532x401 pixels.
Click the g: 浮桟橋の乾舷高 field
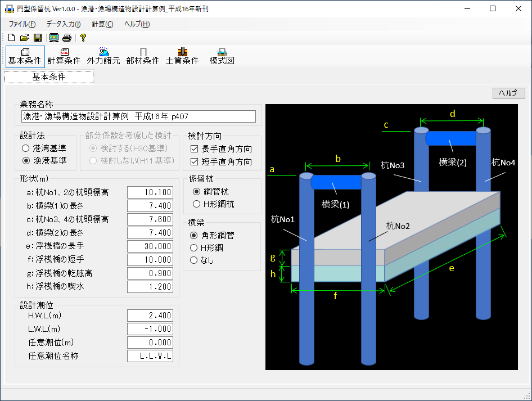[150, 273]
